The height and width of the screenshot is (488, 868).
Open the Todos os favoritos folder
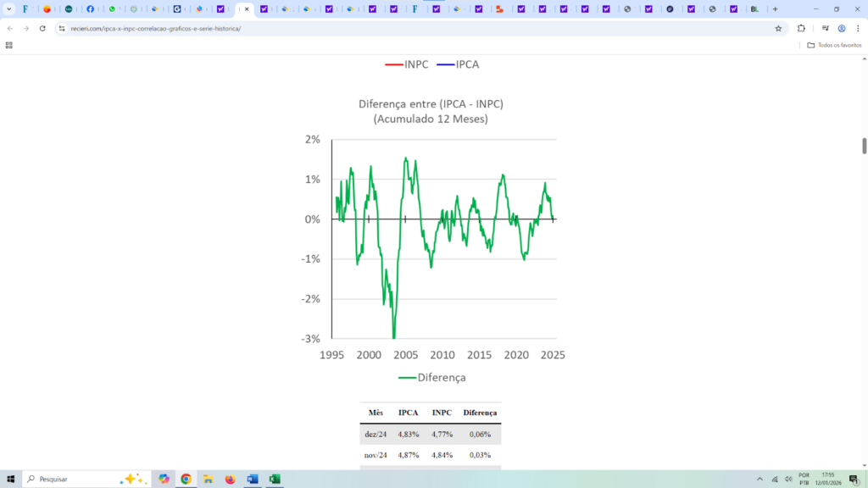pyautogui.click(x=834, y=45)
